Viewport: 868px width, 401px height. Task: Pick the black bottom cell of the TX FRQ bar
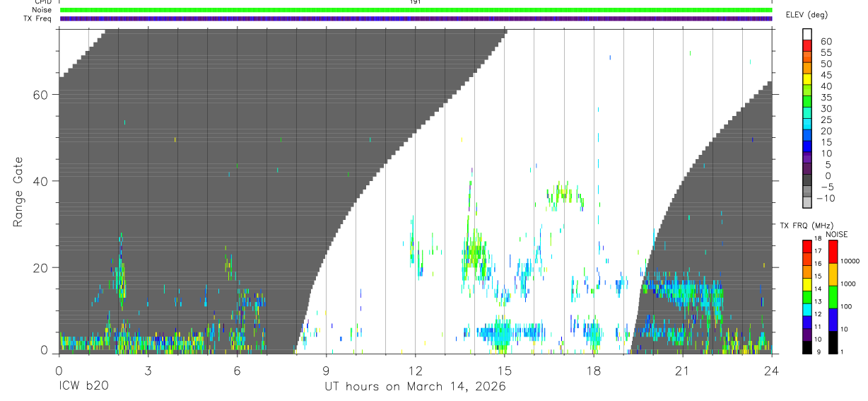coord(807,347)
